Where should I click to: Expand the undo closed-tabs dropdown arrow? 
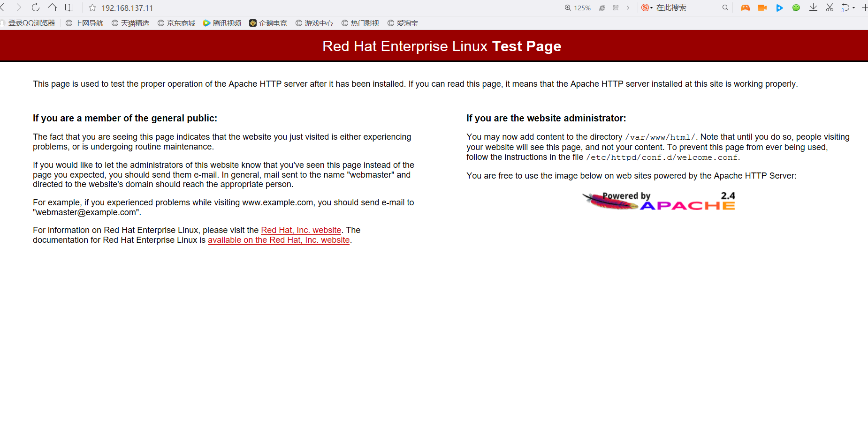853,7
